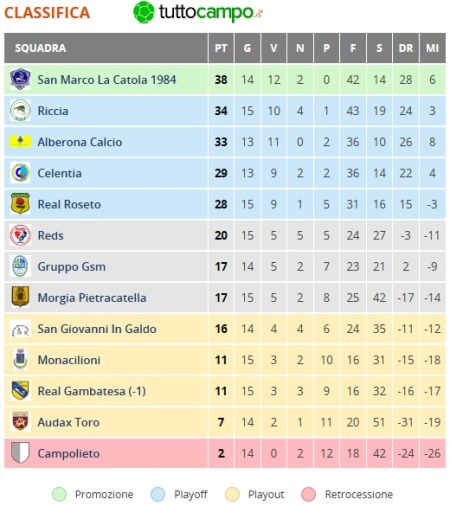This screenshot has width=450, height=506.
Task: Click the Real Roseto rose shield icon
Action: 20,204
